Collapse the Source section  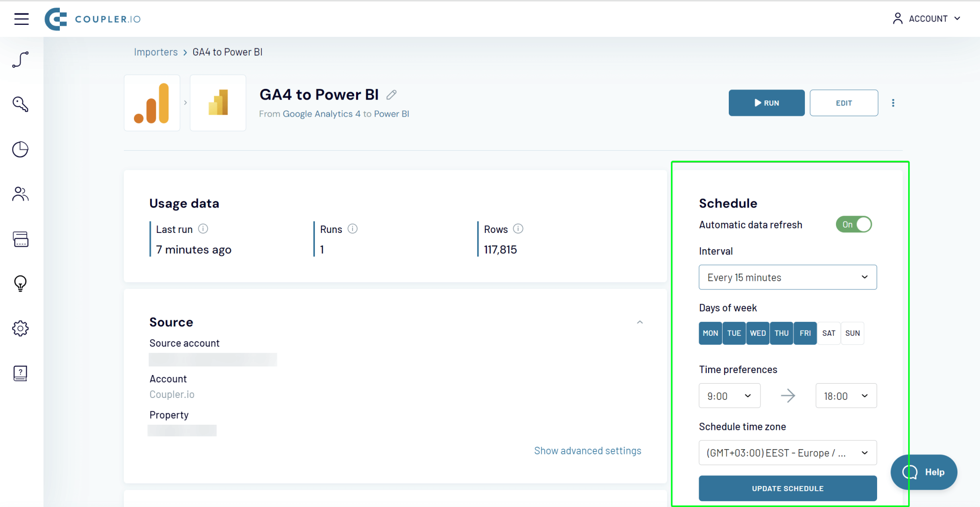pyautogui.click(x=640, y=322)
